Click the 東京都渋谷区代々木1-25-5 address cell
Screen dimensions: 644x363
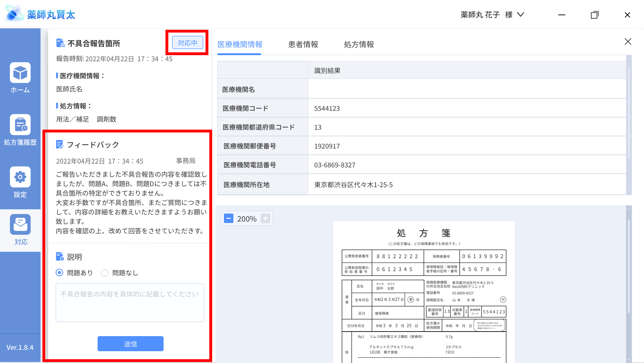click(467, 185)
